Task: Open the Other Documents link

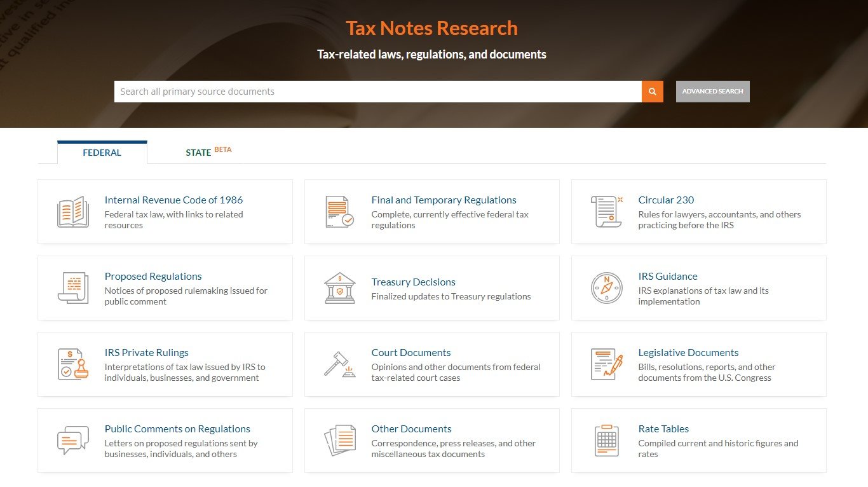Action: [x=411, y=429]
